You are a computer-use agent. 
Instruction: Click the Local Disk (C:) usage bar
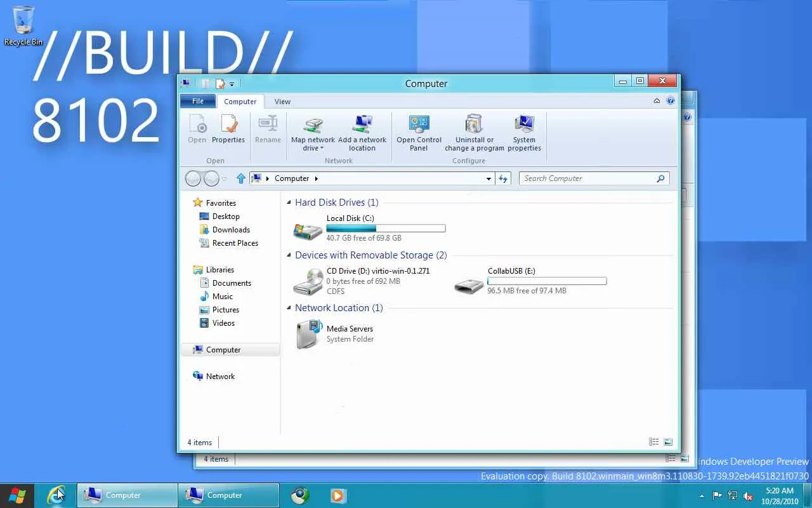[386, 228]
